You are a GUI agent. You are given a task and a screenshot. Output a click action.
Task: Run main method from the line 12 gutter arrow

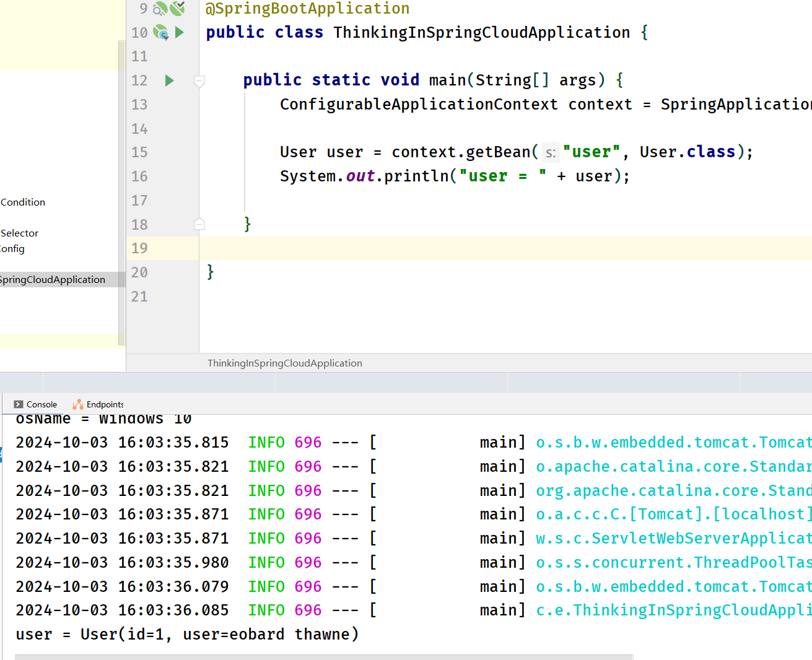169,80
